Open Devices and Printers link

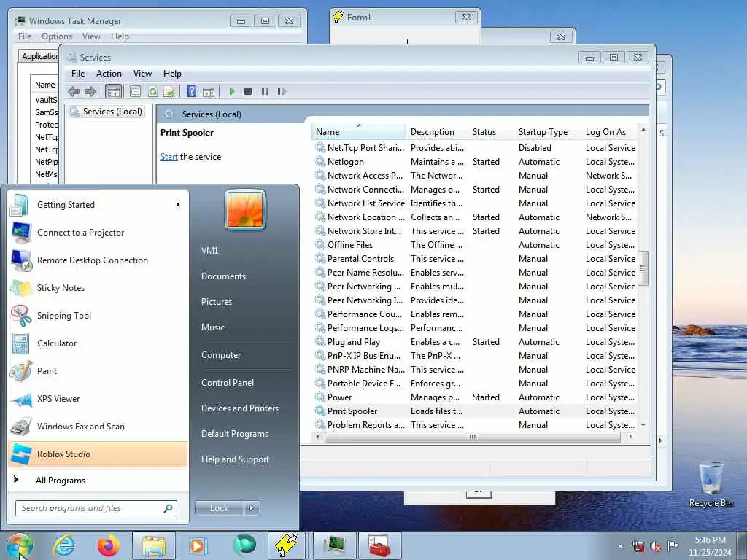click(x=239, y=408)
